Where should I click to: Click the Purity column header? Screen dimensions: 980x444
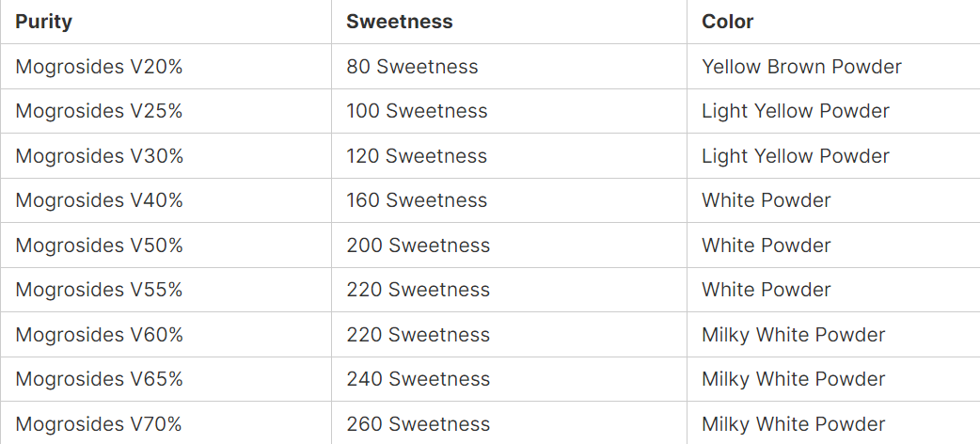pyautogui.click(x=44, y=22)
